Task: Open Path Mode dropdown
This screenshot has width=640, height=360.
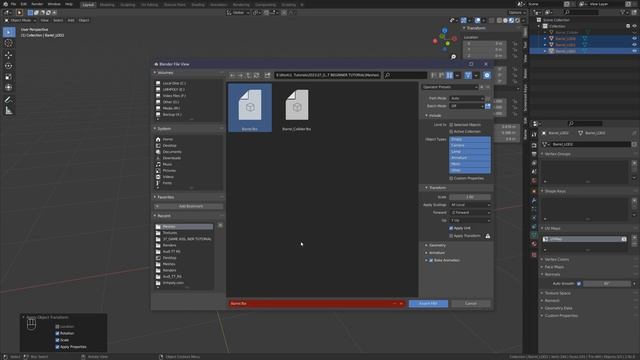Action: [467, 98]
